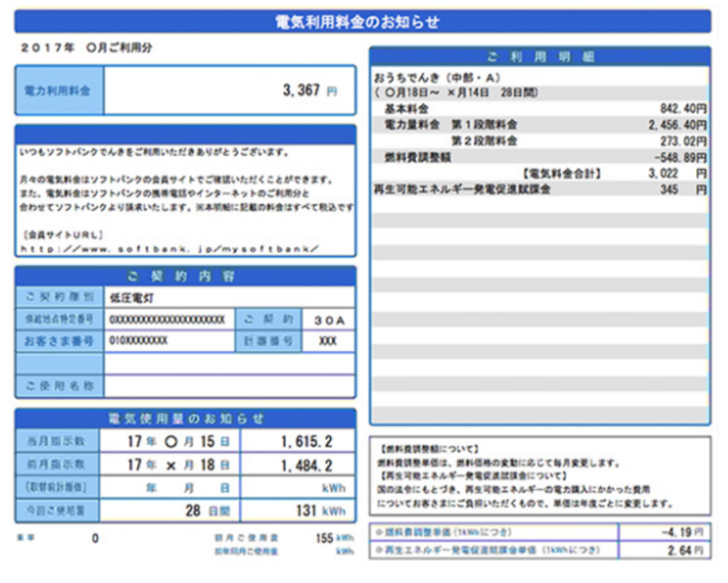Select the current meter reading 1,615.2
The width and height of the screenshot is (728, 583).
point(306,443)
